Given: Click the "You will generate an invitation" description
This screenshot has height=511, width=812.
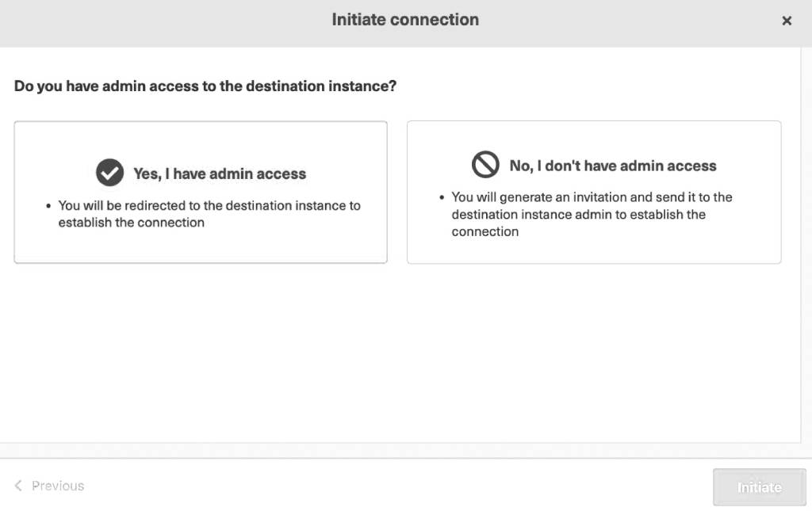Looking at the screenshot, I should tap(592, 214).
